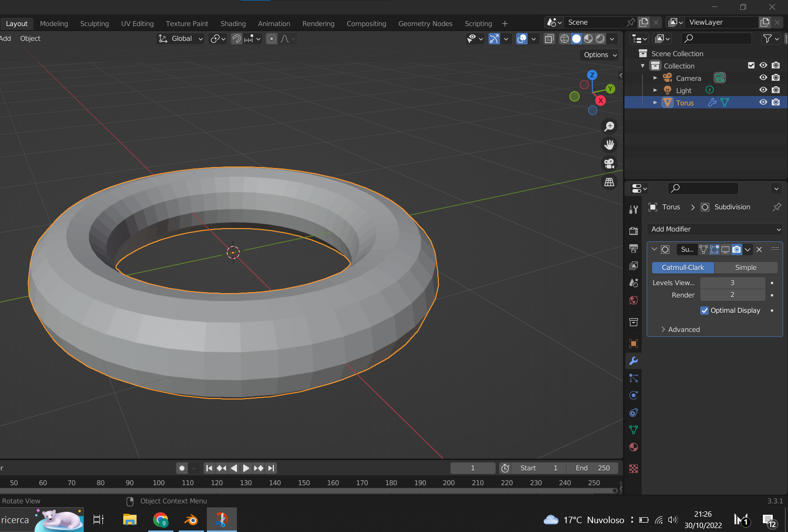Open the Modifier properties wrench tab

(x=633, y=361)
